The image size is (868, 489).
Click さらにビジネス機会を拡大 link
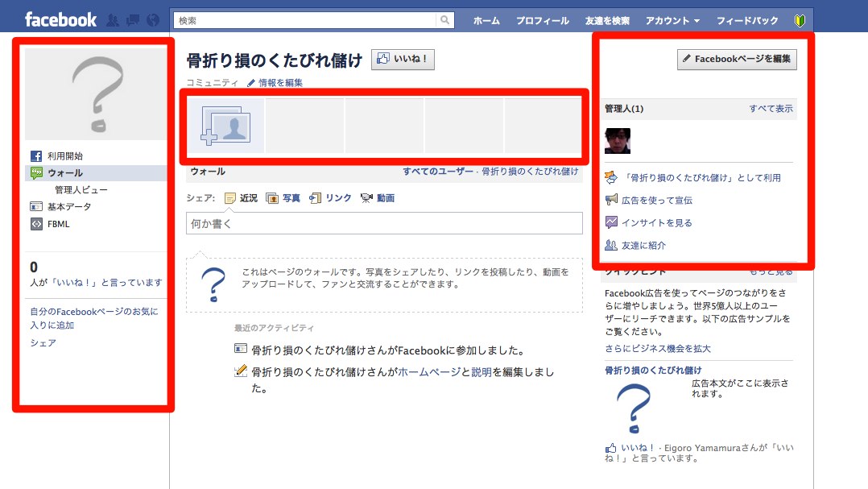point(658,349)
